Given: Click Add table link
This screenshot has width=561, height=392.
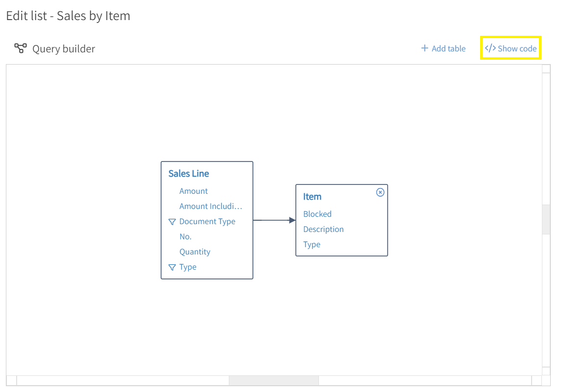Looking at the screenshot, I should pos(443,48).
